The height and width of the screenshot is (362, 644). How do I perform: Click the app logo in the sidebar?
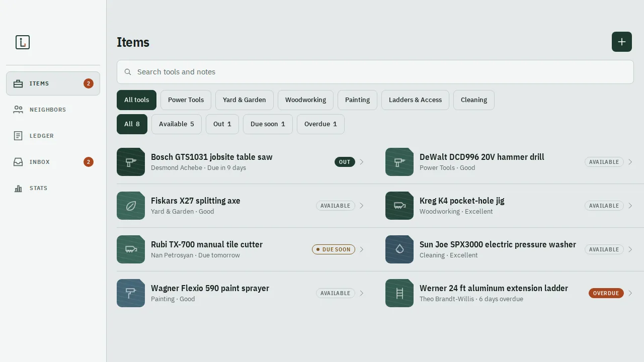click(23, 42)
